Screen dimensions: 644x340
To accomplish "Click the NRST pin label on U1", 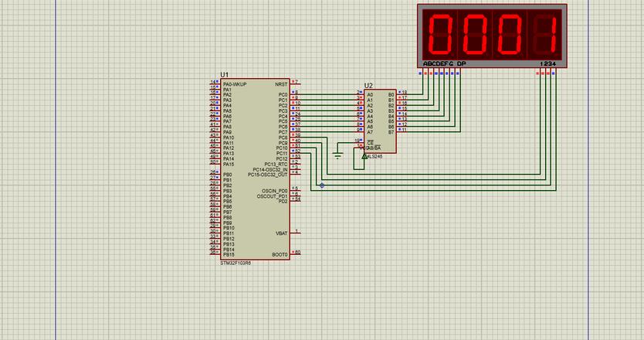I will click(x=281, y=84).
